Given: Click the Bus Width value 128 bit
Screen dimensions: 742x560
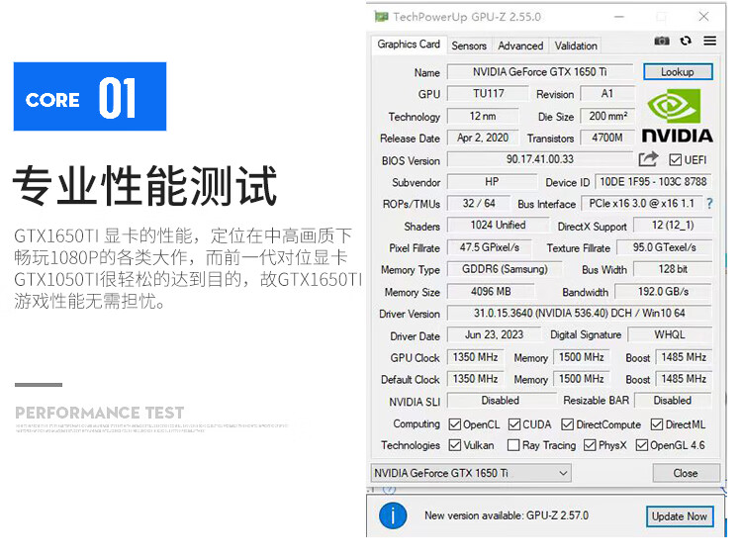Looking at the screenshot, I should tap(673, 269).
